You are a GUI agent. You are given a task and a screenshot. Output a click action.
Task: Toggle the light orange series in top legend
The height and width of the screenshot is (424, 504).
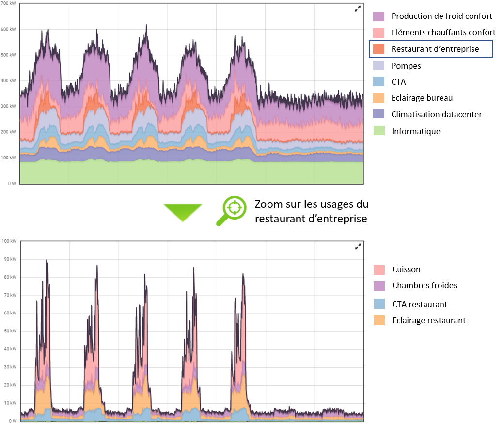coord(378,97)
